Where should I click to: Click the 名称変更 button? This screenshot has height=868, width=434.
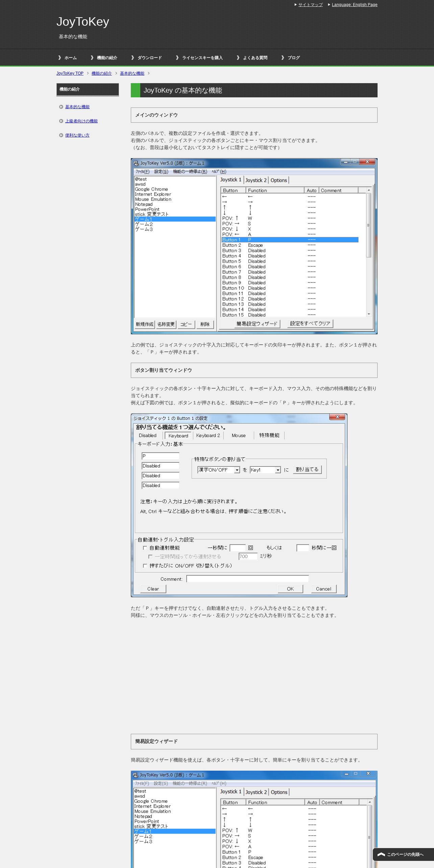point(166,324)
